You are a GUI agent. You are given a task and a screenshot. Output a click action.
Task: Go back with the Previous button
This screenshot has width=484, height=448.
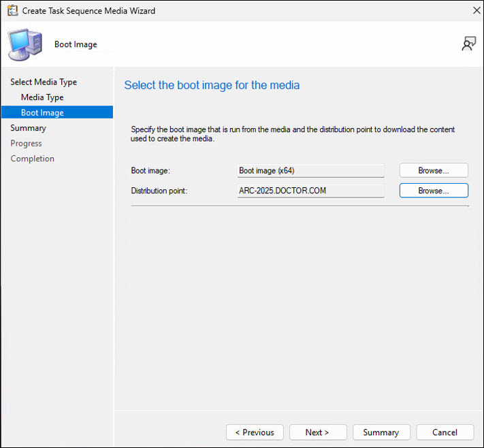point(255,432)
